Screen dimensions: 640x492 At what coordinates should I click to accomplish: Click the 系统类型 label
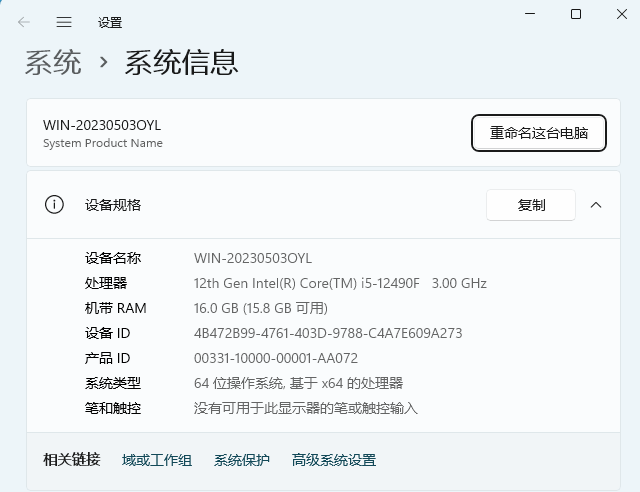click(x=113, y=383)
